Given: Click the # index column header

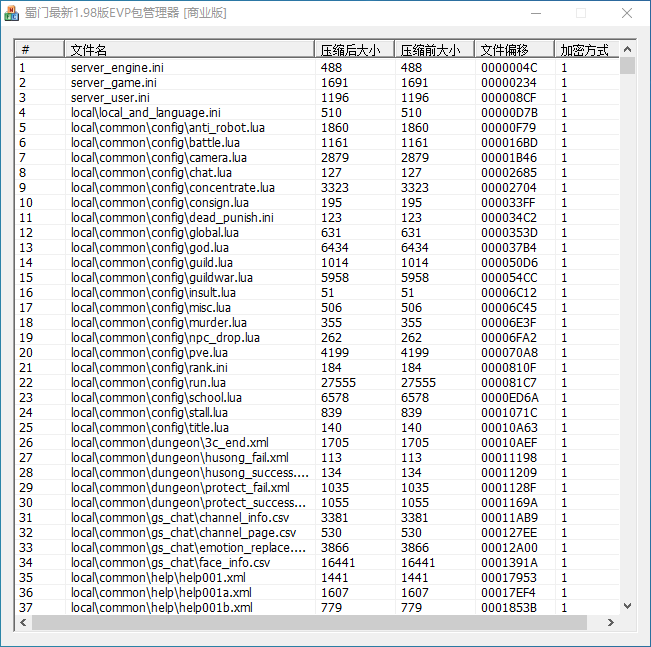Looking at the screenshot, I should click(x=40, y=50).
